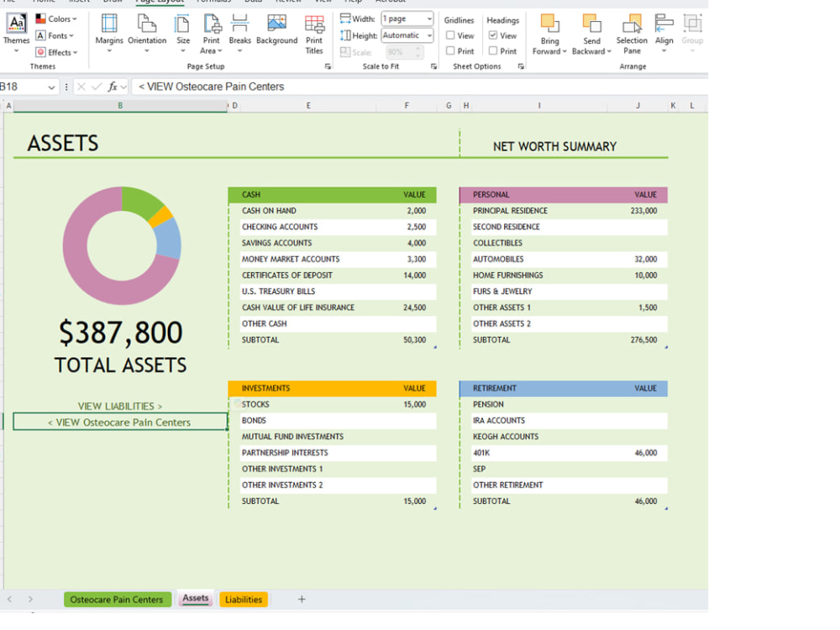Select the RETIREMENT table header

pos(564,388)
